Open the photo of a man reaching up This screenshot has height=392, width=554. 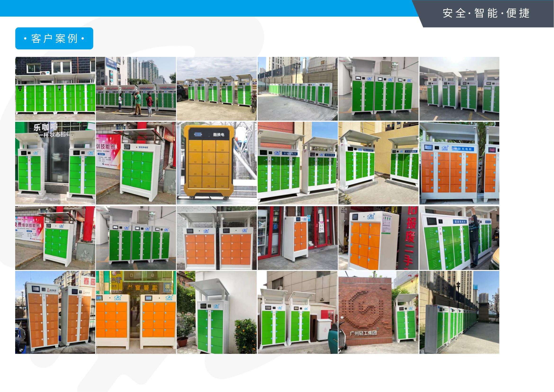pyautogui.click(x=459, y=238)
